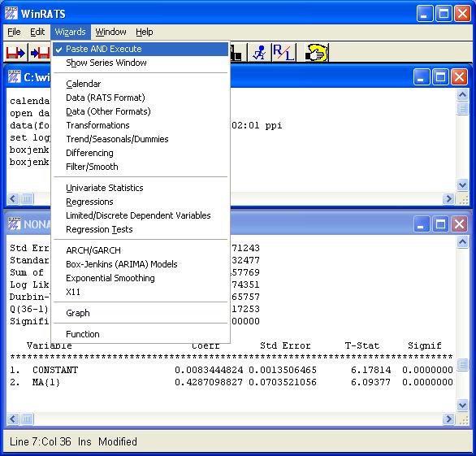Click the NONAME output window's title icon

point(14,224)
